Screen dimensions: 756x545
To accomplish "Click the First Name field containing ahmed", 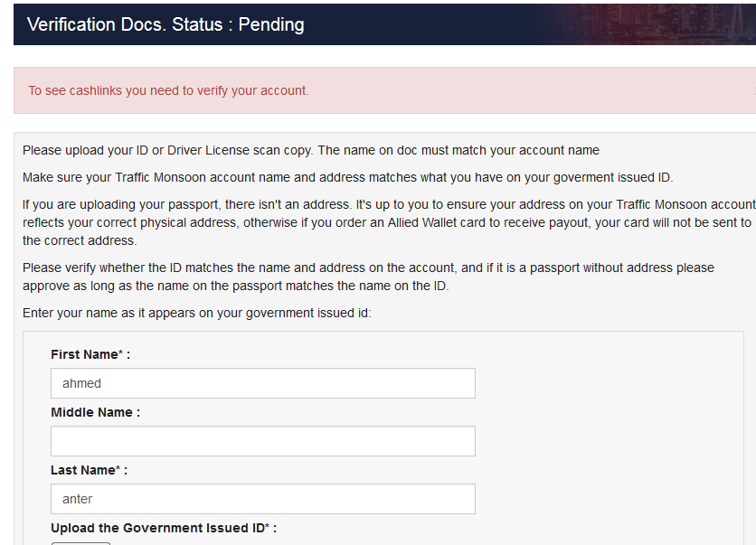I will click(263, 383).
